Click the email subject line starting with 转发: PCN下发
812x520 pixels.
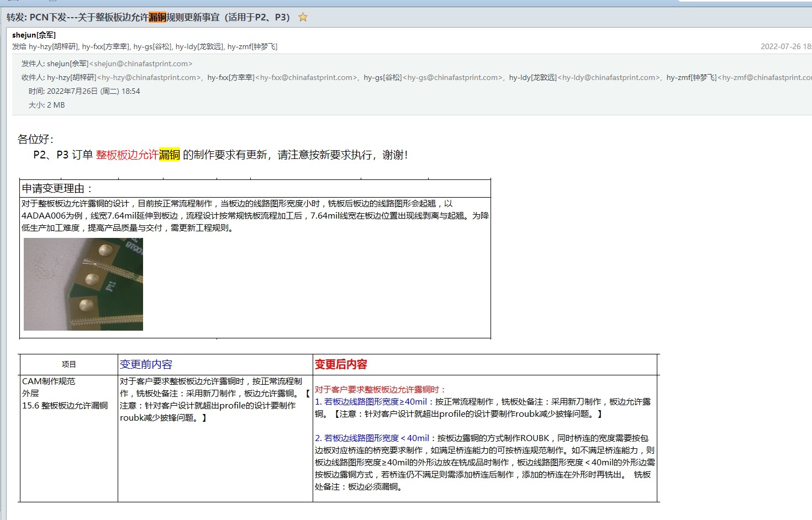148,17
